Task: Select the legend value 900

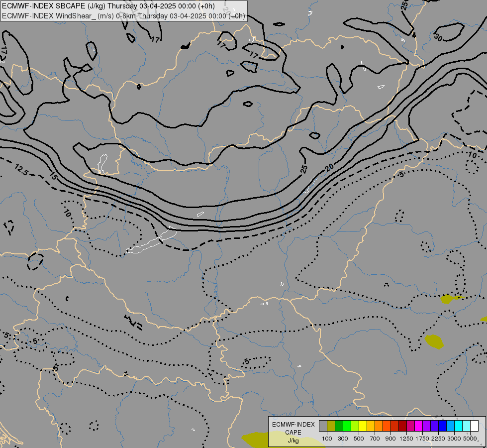Action: (390, 439)
